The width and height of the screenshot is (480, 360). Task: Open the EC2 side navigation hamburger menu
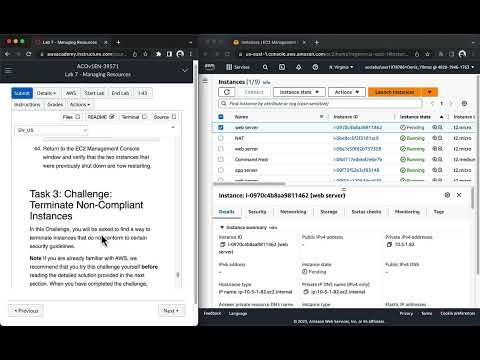205,81
